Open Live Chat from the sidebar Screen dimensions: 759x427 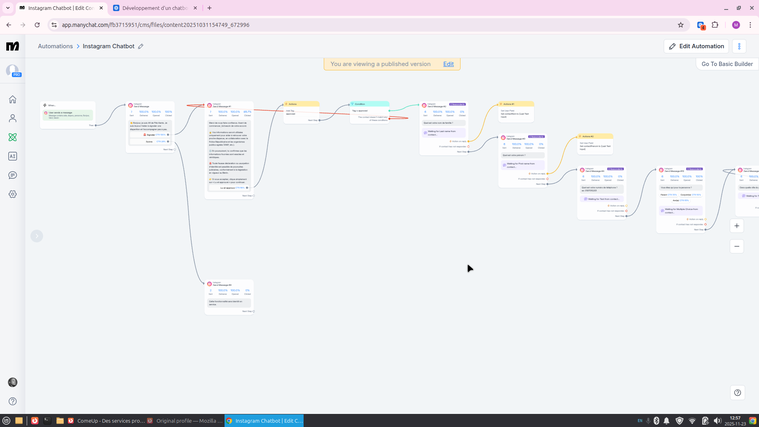pyautogui.click(x=12, y=176)
